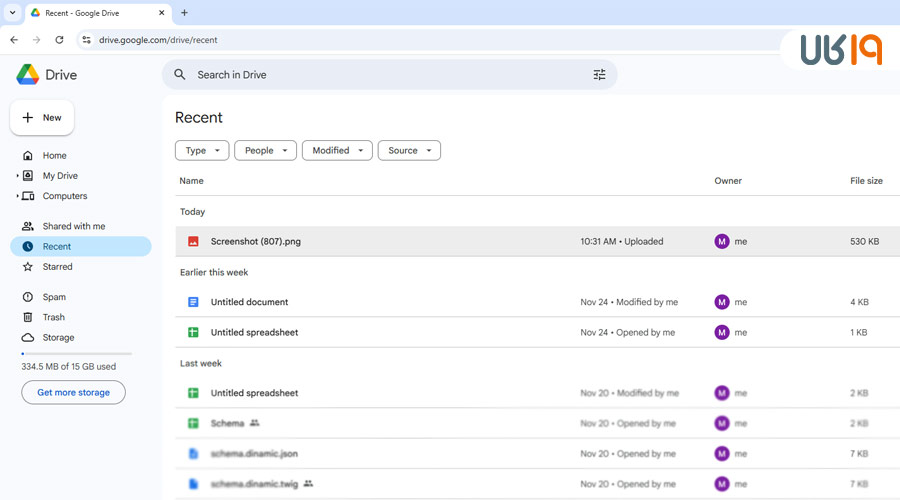Go to Shared with me
Screen dimensions: 900x500
73,226
